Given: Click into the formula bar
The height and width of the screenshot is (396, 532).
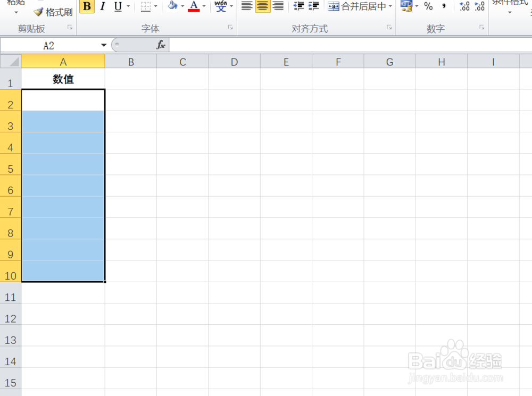Looking at the screenshot, I should pos(351,45).
